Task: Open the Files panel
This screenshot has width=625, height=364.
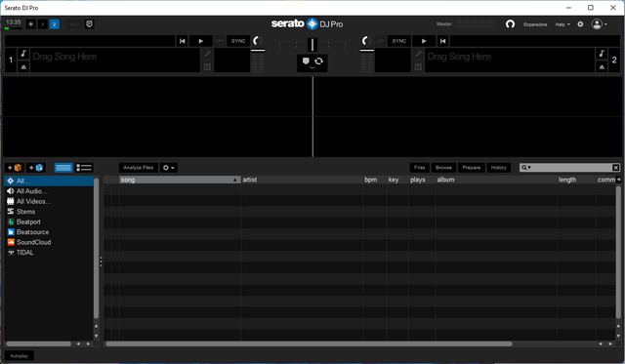Action: (x=419, y=168)
